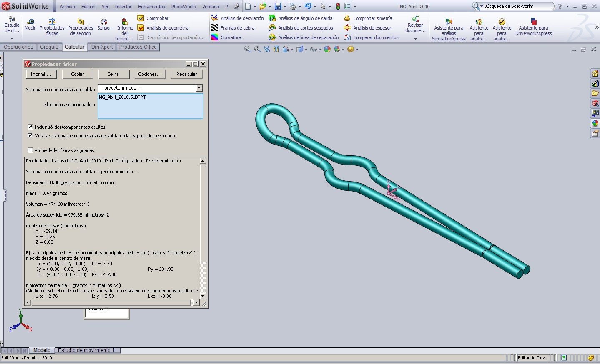The image size is (600, 364).
Task: Open the Medir measure tool
Action: (30, 24)
